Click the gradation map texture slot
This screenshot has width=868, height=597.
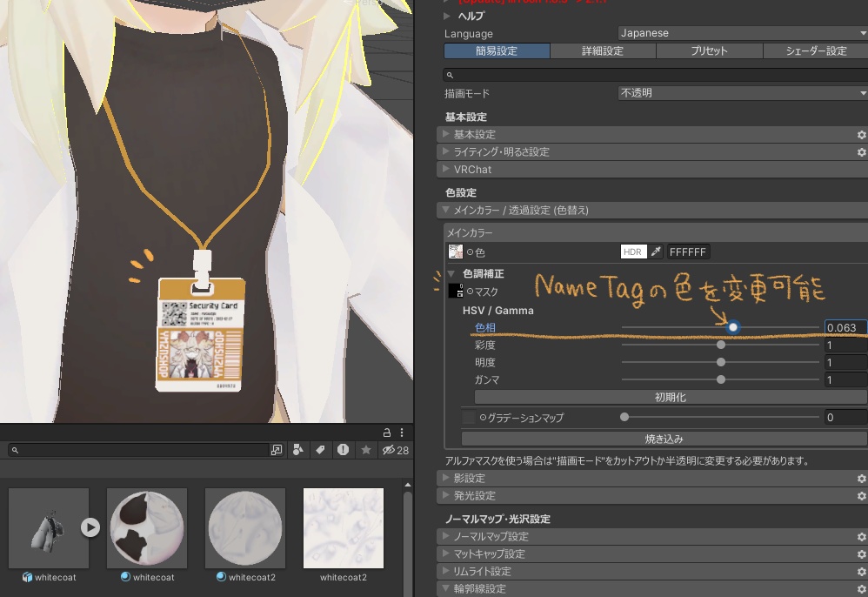(469, 417)
